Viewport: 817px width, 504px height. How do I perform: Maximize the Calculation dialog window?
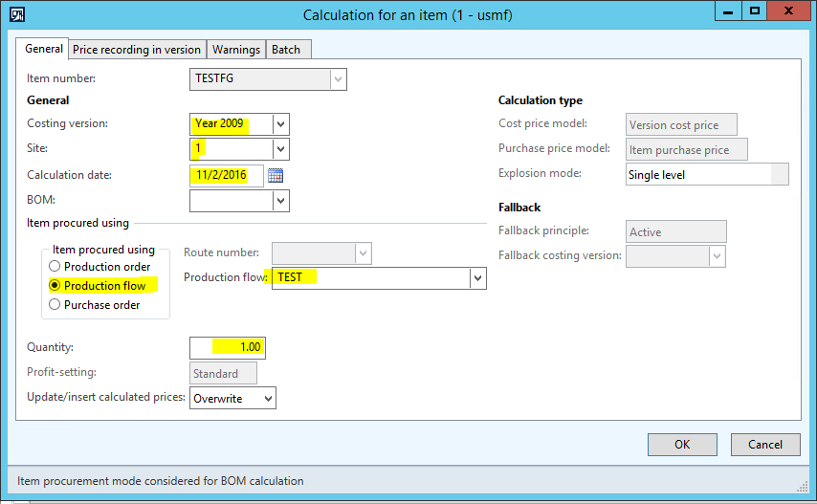click(x=755, y=11)
